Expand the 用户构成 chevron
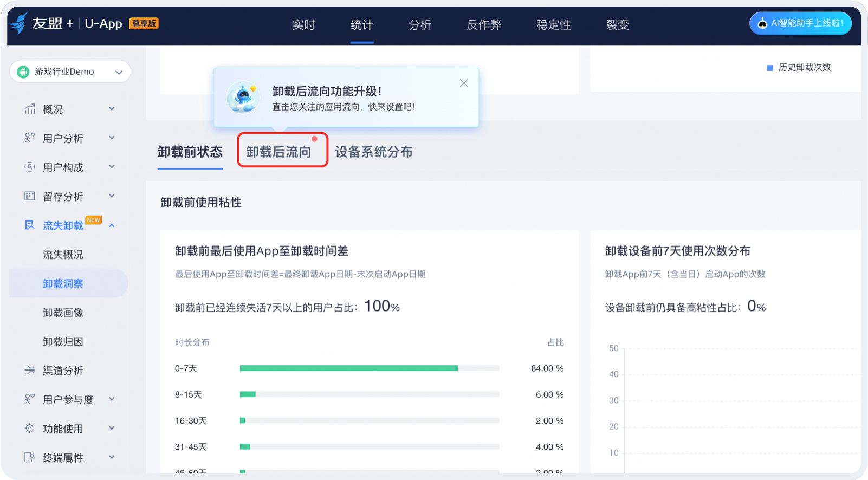The height and width of the screenshot is (480, 868). point(112,167)
